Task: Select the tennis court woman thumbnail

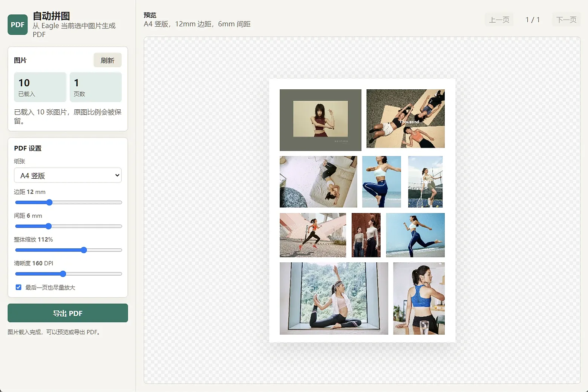Action: [425, 182]
